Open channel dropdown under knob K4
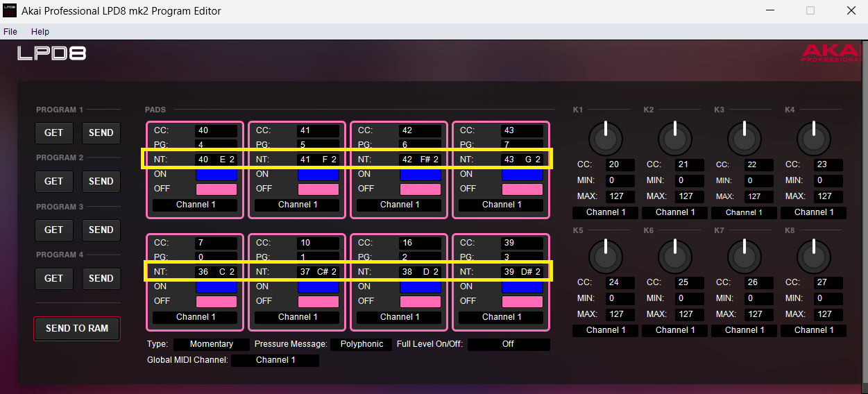Image resolution: width=868 pixels, height=394 pixels. [x=813, y=212]
